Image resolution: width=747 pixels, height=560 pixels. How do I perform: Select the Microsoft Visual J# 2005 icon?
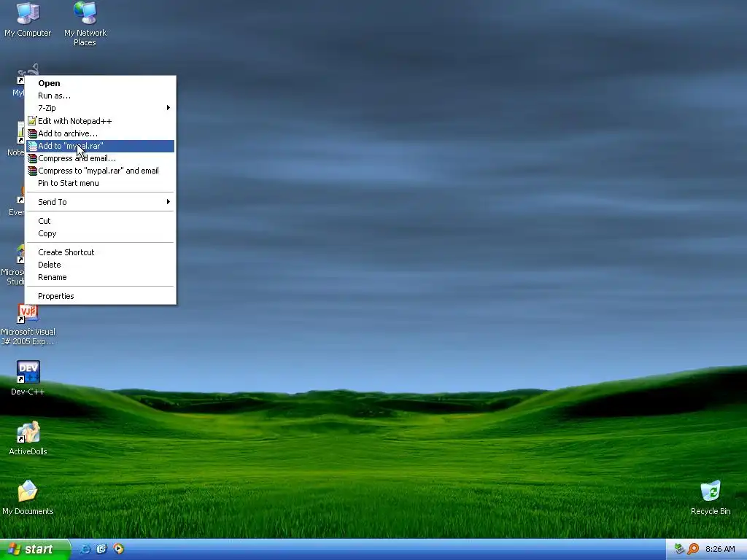28,325
